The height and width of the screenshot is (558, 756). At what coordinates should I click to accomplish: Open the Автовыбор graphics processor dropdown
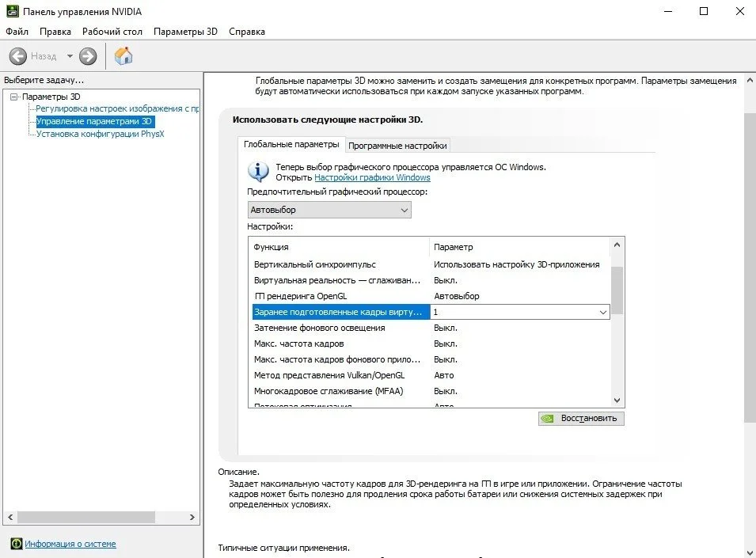tap(329, 210)
